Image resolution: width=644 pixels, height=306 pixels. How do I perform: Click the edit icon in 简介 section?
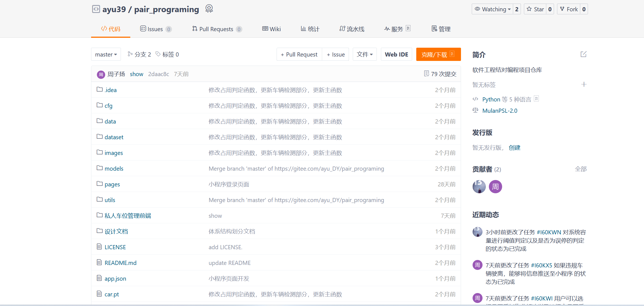coord(583,54)
